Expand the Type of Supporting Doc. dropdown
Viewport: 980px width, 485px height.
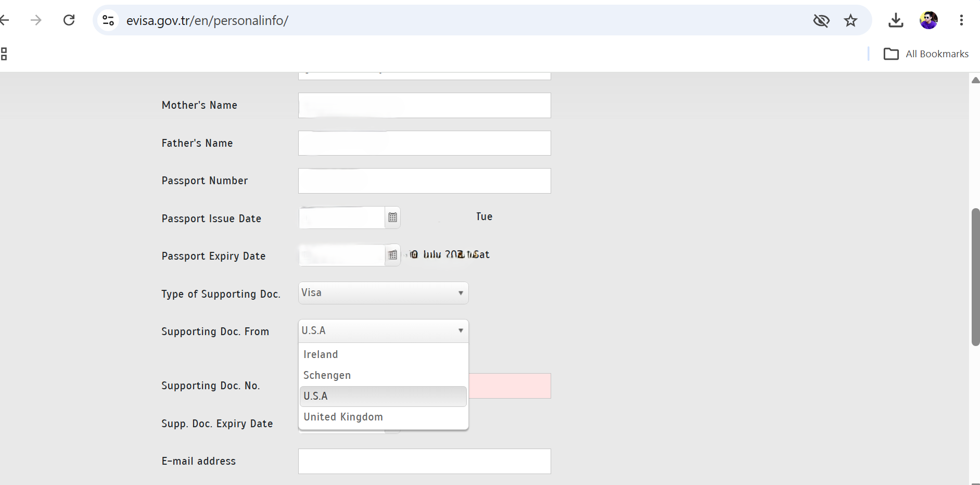tap(384, 293)
